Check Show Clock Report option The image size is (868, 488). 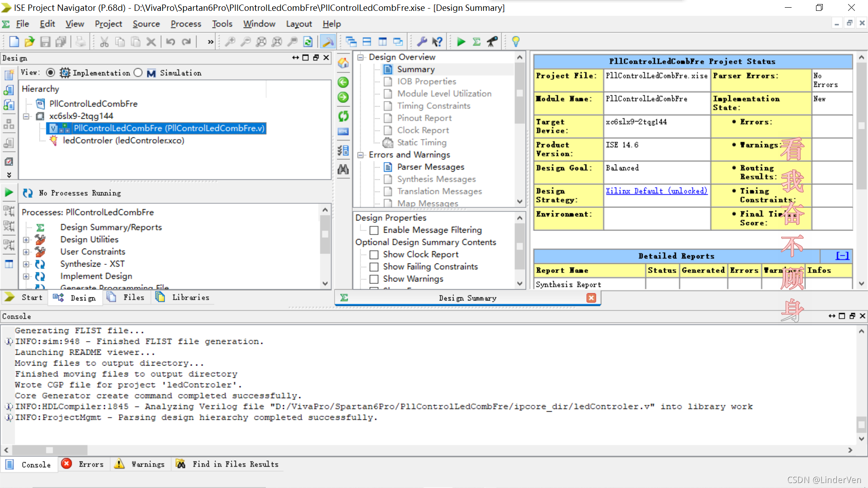[x=374, y=255]
